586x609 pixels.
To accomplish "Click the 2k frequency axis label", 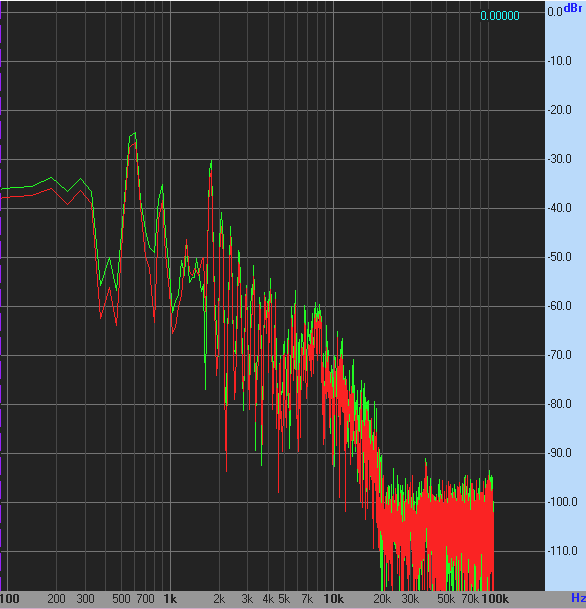I will 219,599.
